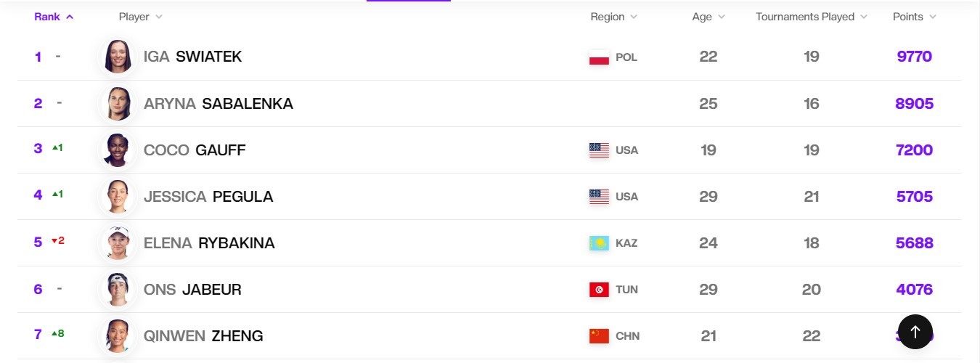
Task: Click Coco Gauff's avatar picture
Action: pyautogui.click(x=118, y=150)
